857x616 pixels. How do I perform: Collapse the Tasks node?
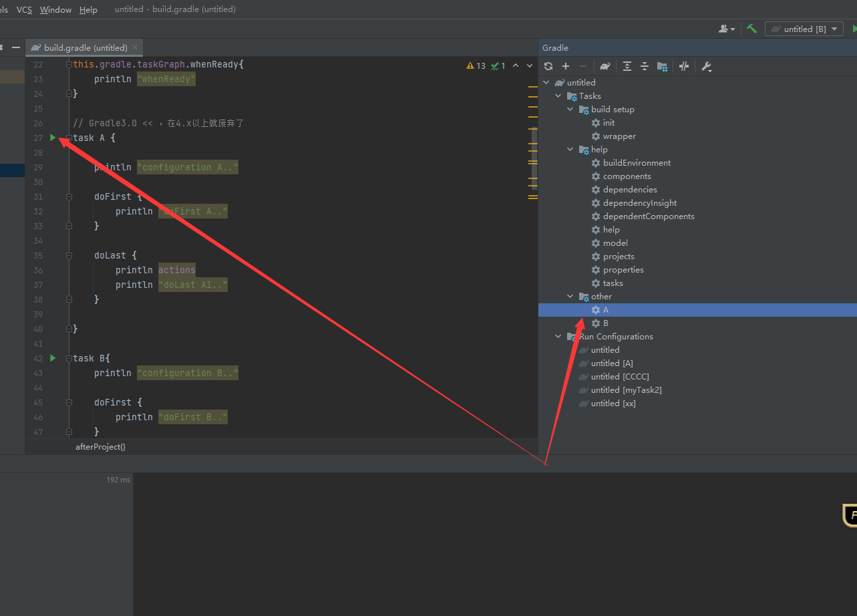558,96
